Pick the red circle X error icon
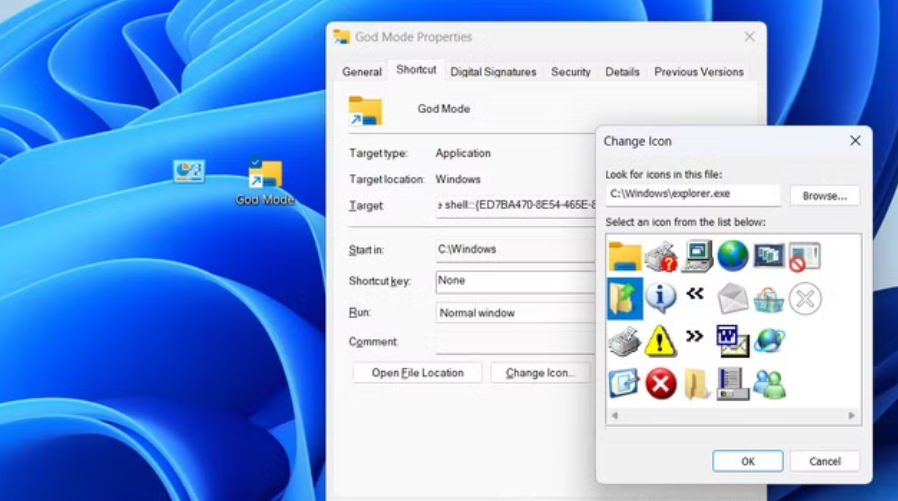Image resolution: width=898 pixels, height=501 pixels. (x=660, y=383)
